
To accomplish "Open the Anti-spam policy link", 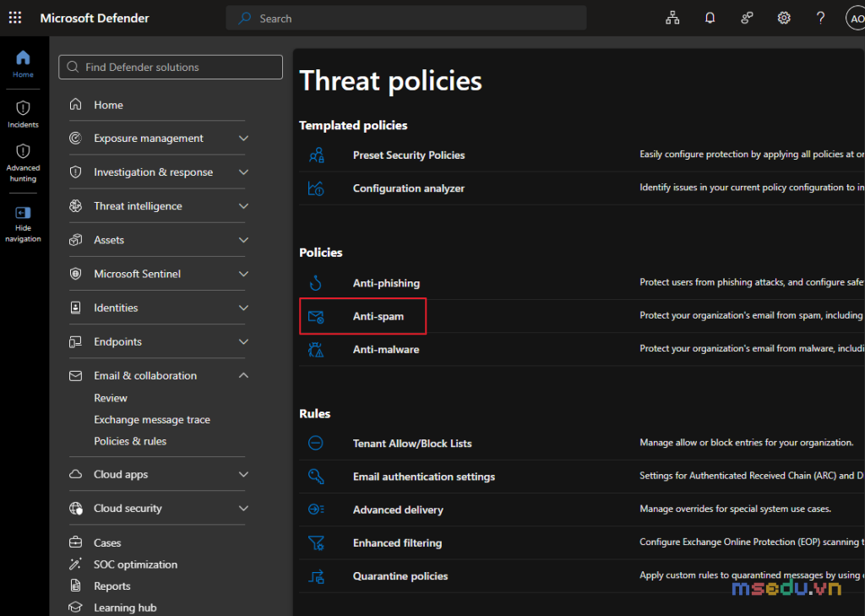I will point(378,316).
